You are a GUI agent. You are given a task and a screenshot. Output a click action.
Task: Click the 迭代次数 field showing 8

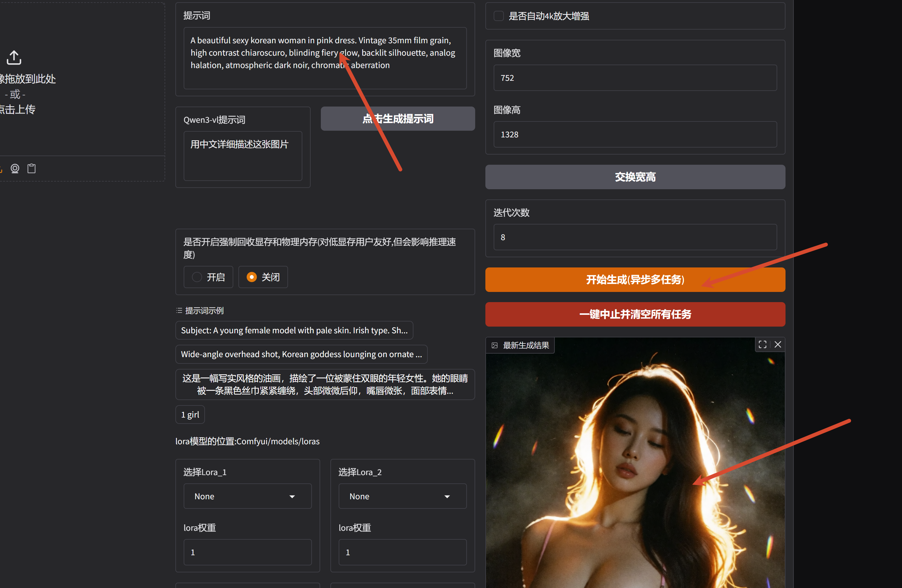pyautogui.click(x=635, y=237)
